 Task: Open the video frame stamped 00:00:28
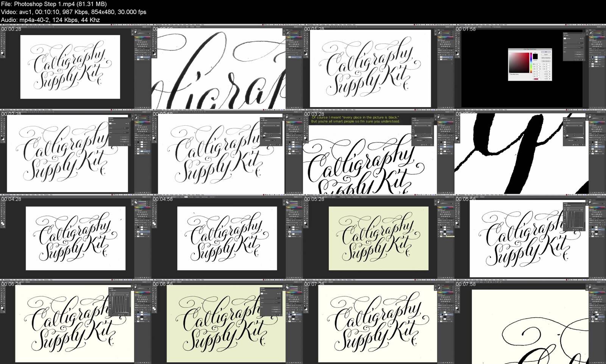(x=76, y=67)
